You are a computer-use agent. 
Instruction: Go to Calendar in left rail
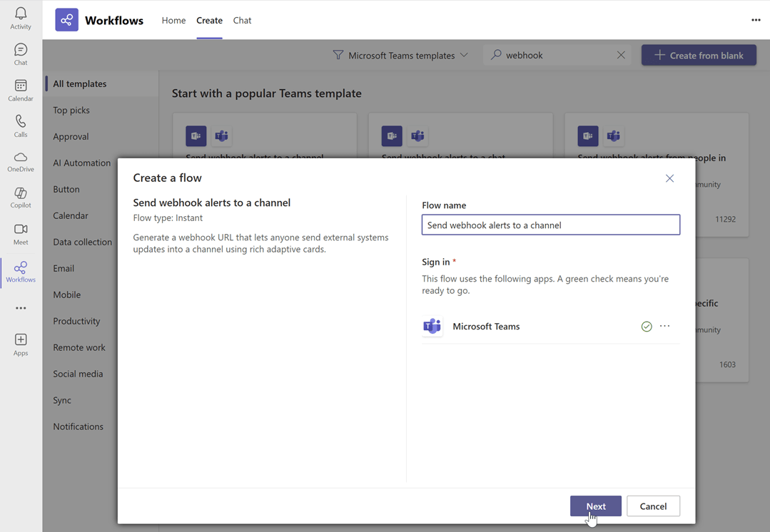tap(21, 91)
